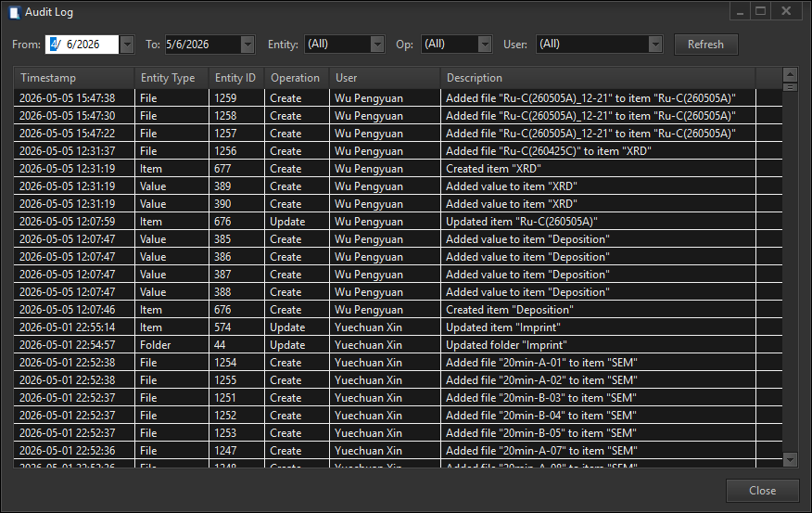Expand the Op filter dropdown
This screenshot has height=513, width=812.
point(485,45)
